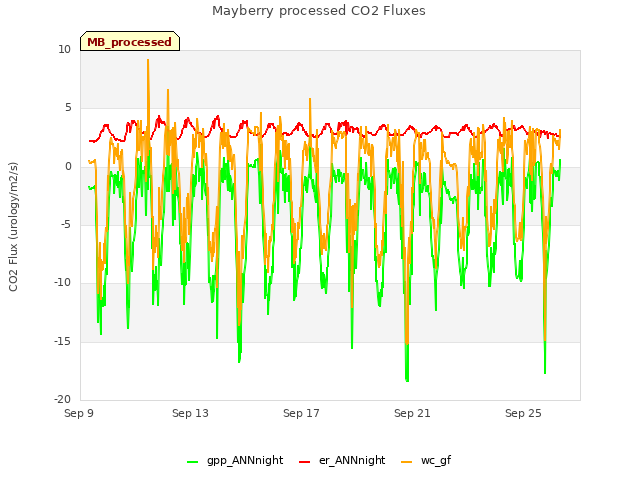
Task: Click the y-axis label CO2 Flux
Action: 13,227
